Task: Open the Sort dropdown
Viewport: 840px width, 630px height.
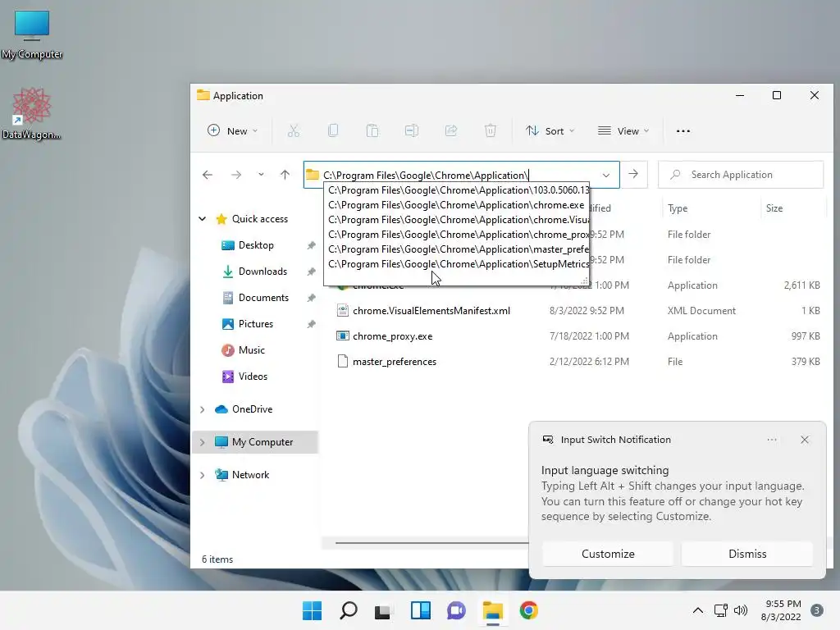Action: point(550,130)
